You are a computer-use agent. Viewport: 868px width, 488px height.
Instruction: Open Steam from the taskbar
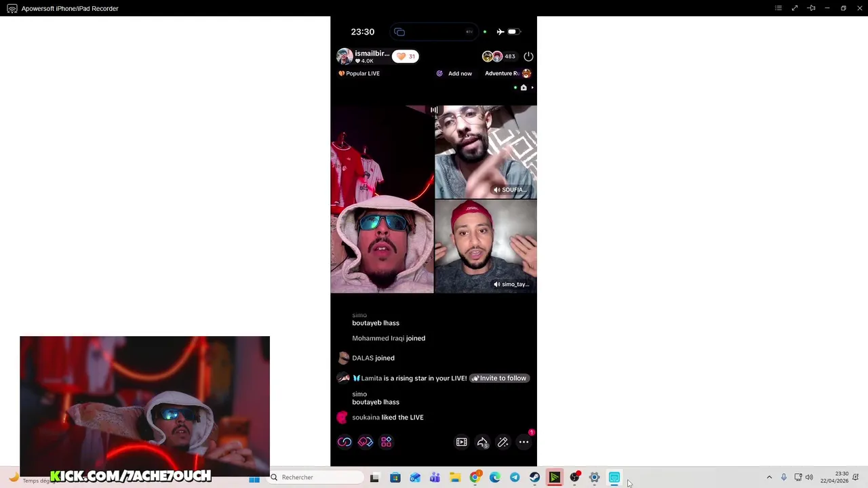[534, 478]
